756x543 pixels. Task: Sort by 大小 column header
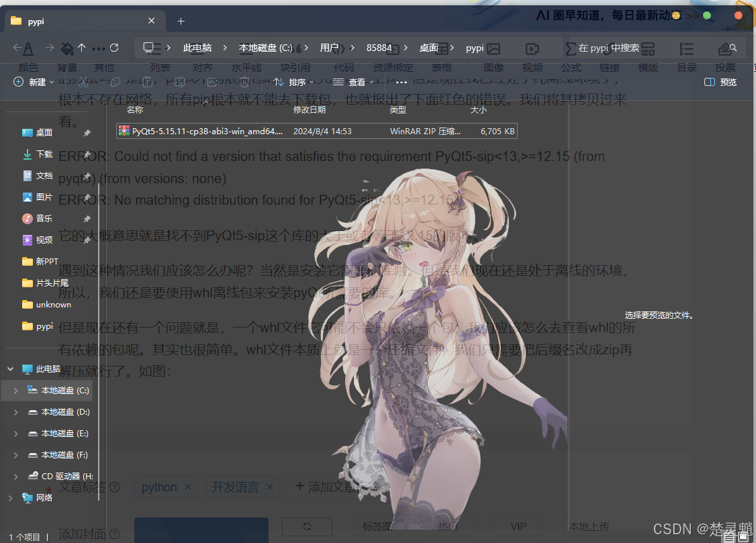coord(478,110)
